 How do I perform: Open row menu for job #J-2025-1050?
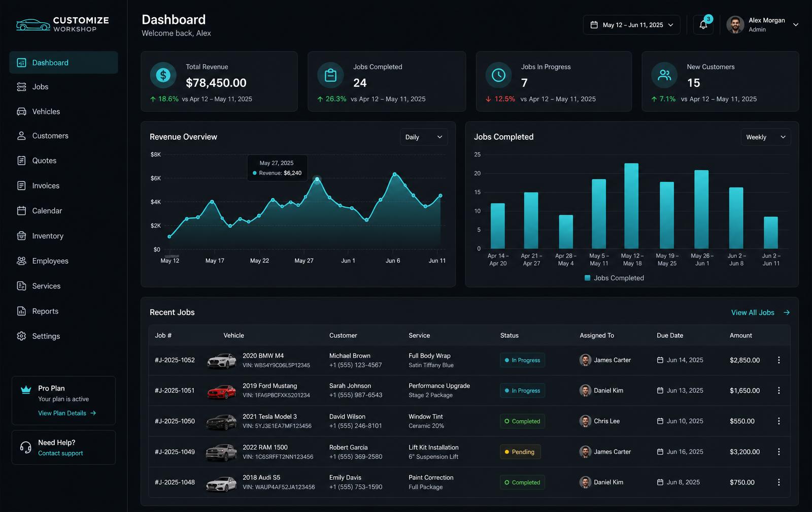(x=779, y=421)
